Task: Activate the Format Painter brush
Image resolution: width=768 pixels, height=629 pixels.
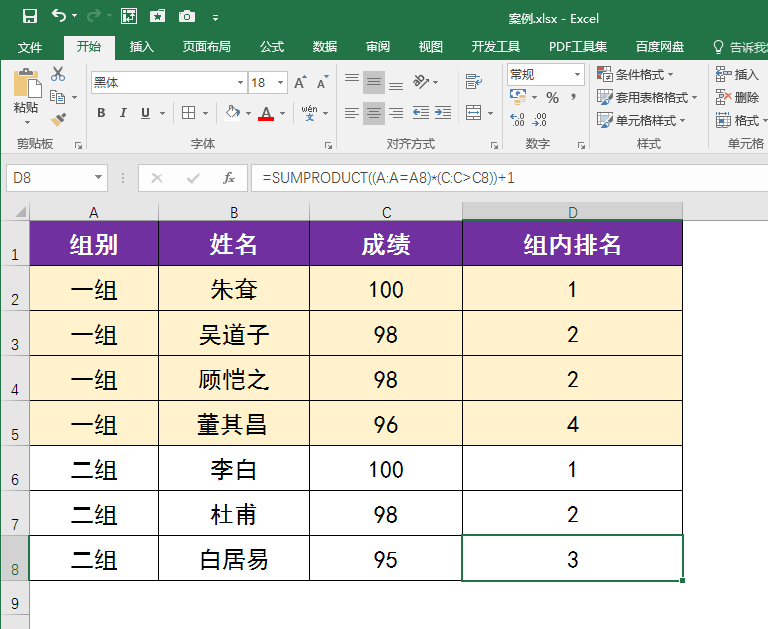Action: click(58, 119)
